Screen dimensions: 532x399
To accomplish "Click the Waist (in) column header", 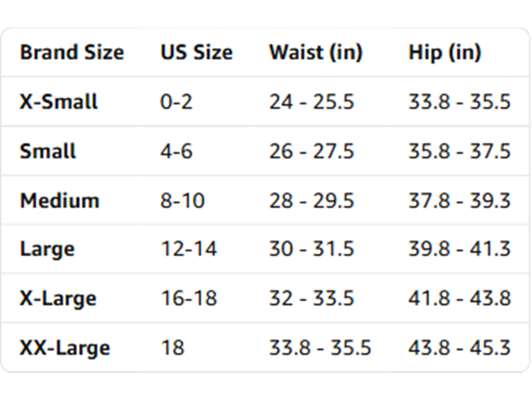I will point(316,52).
